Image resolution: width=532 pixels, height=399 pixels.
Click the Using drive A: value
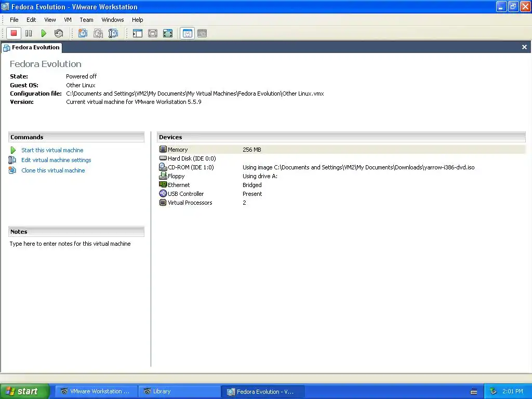260,176
